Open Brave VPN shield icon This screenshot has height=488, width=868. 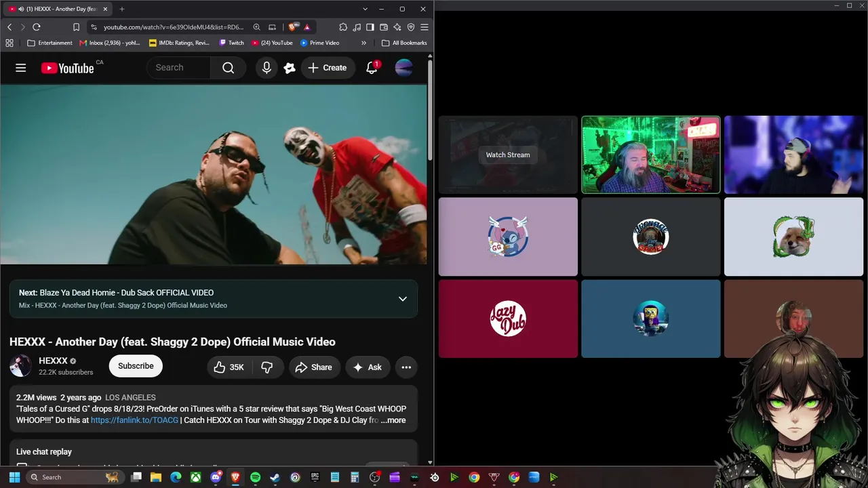click(411, 27)
